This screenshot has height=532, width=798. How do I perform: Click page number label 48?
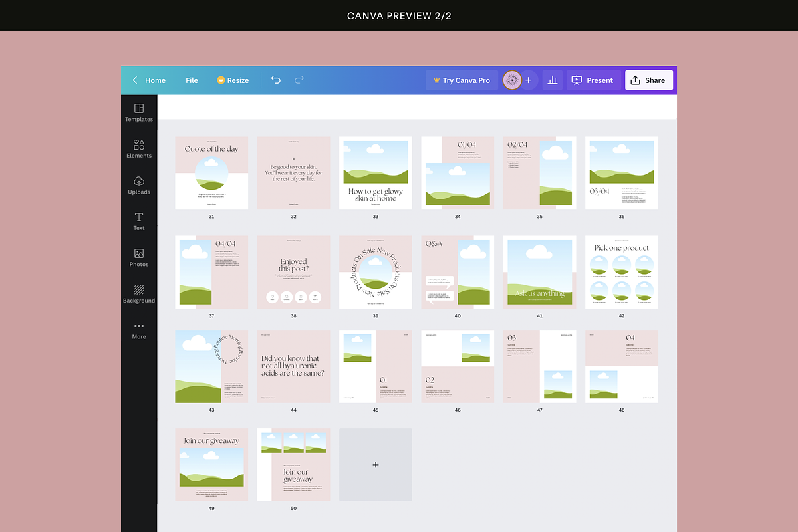[x=622, y=410]
